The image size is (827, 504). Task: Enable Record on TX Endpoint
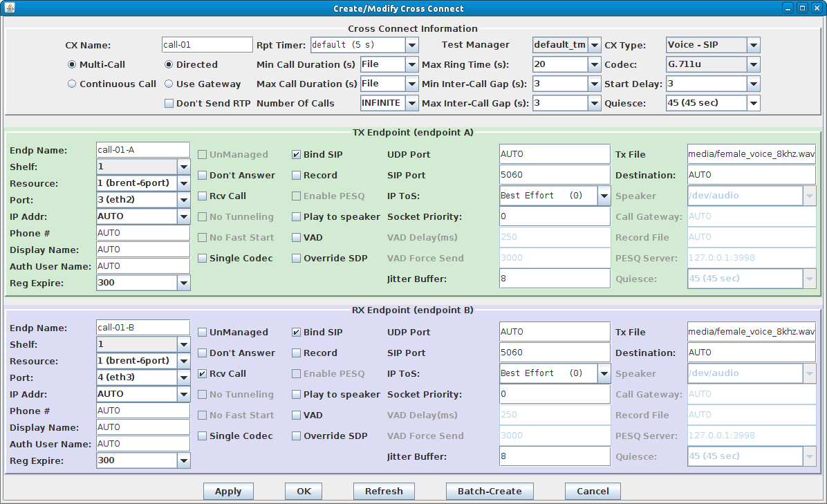pos(297,175)
